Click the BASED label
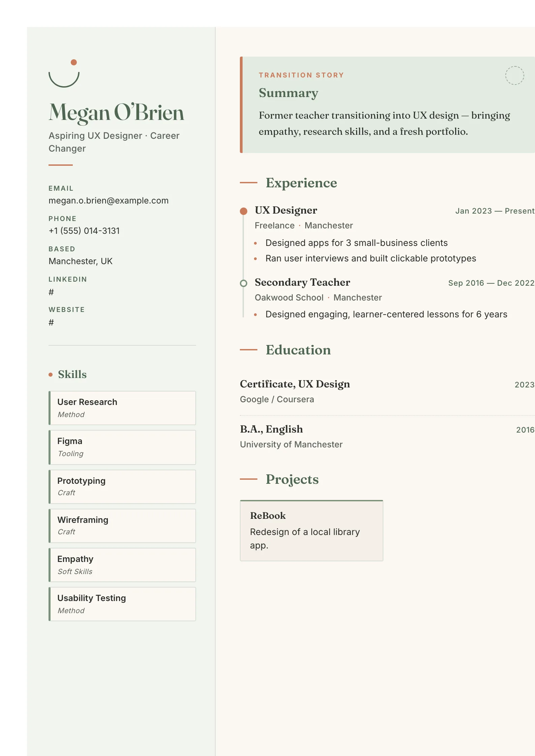 [x=62, y=249]
